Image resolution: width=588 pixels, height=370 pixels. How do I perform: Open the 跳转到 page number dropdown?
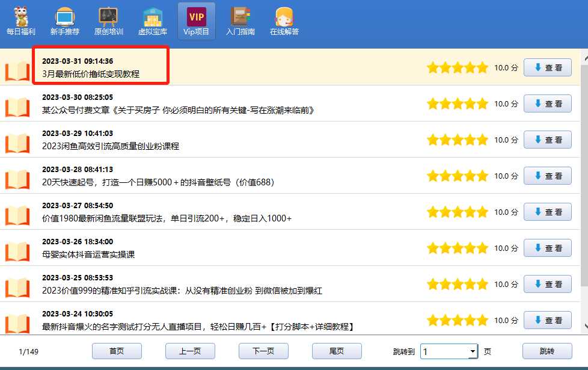click(x=473, y=351)
